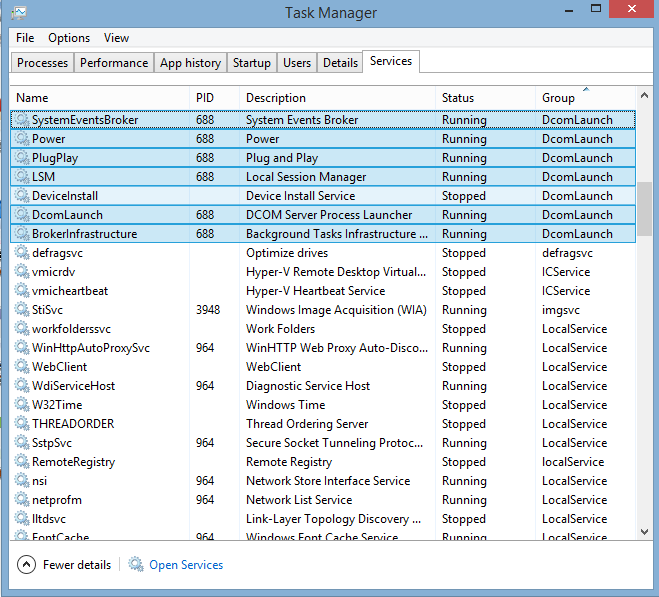Open the View menu
The height and width of the screenshot is (597, 659).
116,38
